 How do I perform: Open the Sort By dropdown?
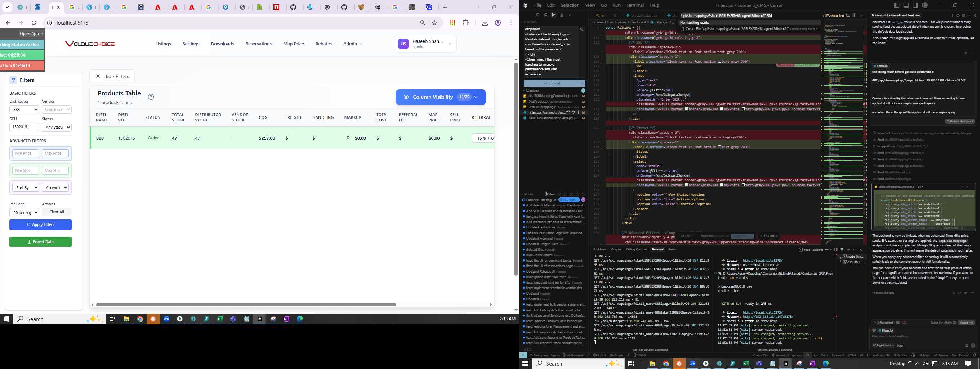point(26,187)
